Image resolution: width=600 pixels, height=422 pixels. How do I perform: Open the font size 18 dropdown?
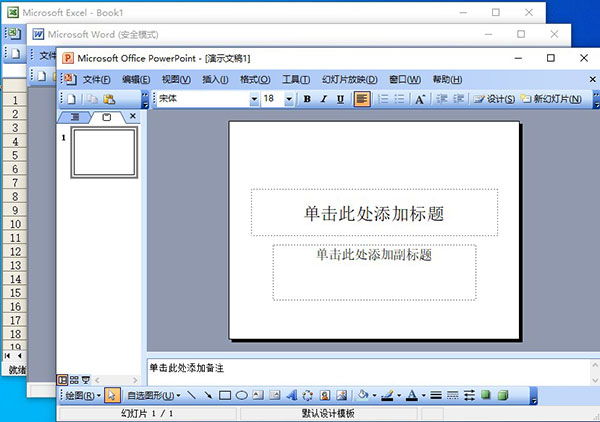(x=289, y=99)
